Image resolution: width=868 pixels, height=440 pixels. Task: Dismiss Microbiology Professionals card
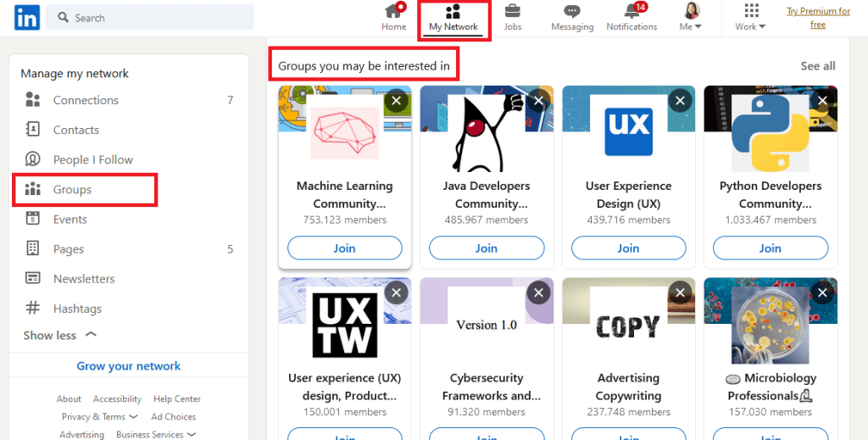click(822, 292)
